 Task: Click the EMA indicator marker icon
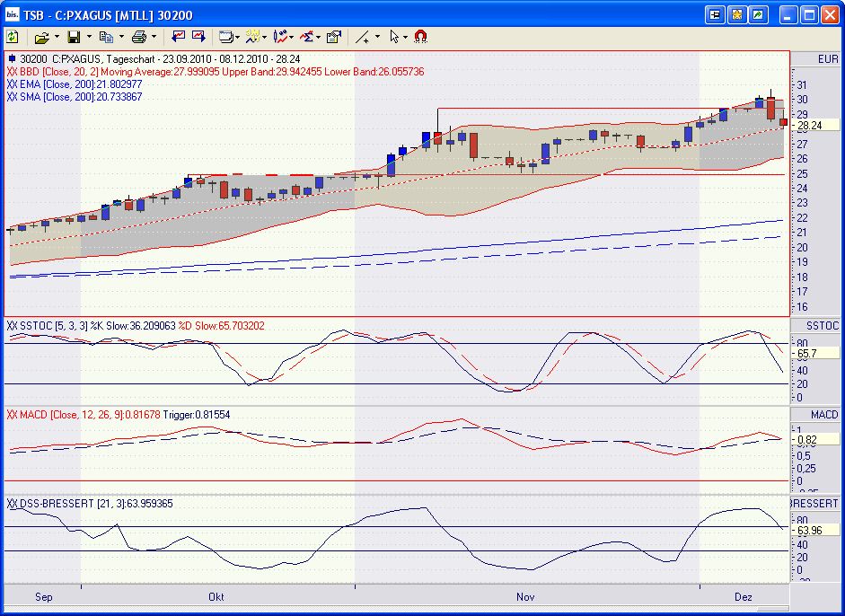[x=13, y=84]
